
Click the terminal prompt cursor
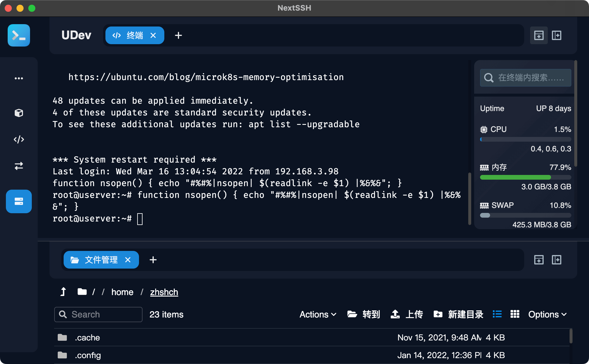(x=140, y=219)
